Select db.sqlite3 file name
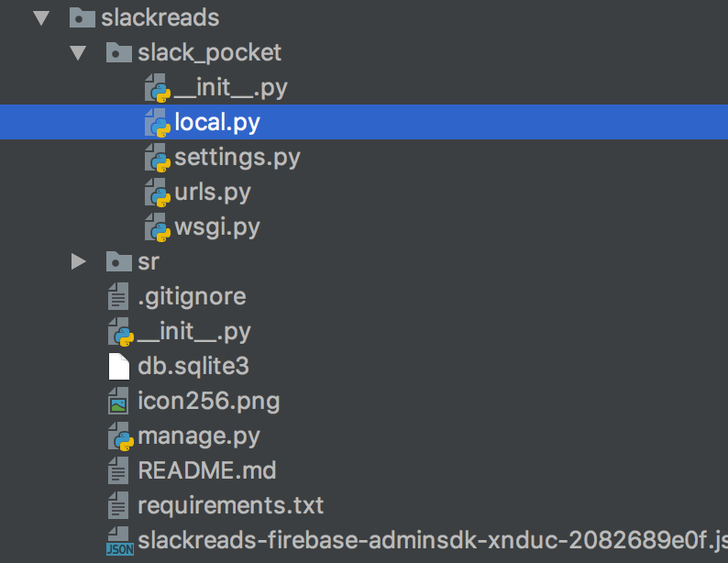Image resolution: width=728 pixels, height=563 pixels. point(193,366)
